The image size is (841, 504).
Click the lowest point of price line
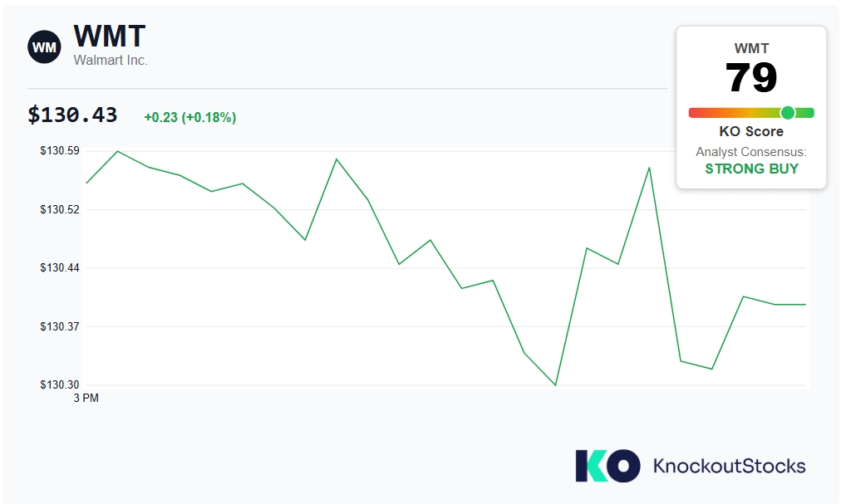point(555,384)
